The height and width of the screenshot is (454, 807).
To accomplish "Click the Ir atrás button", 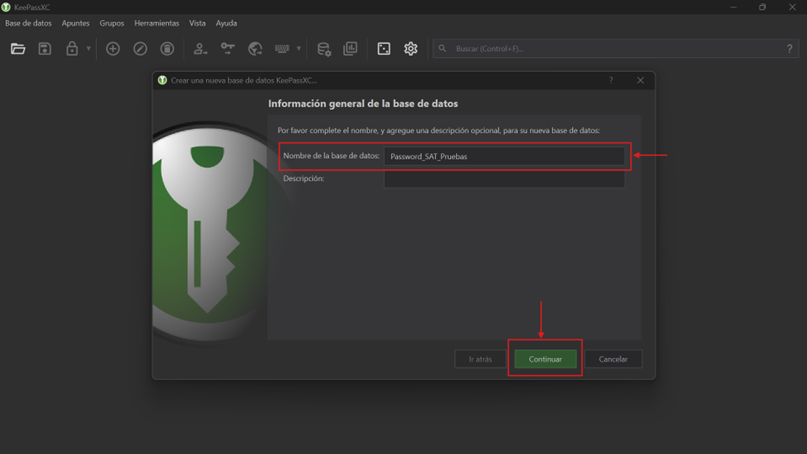I will (x=480, y=359).
